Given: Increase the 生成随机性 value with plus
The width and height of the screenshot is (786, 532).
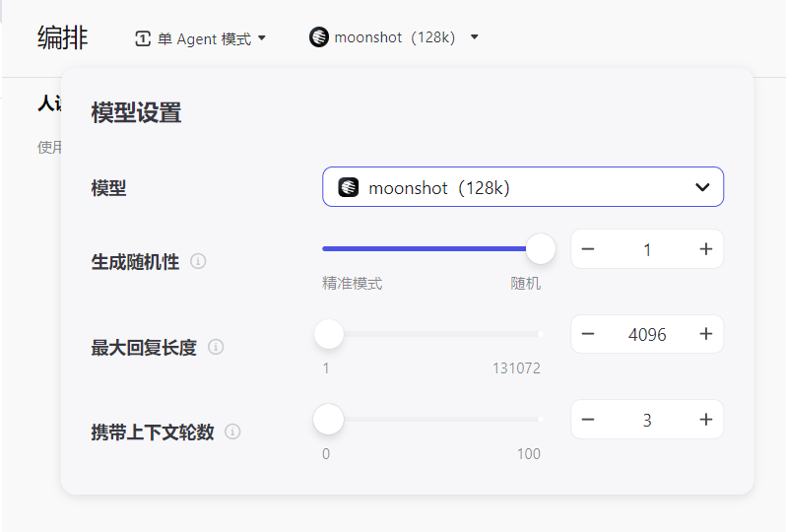Looking at the screenshot, I should [705, 249].
